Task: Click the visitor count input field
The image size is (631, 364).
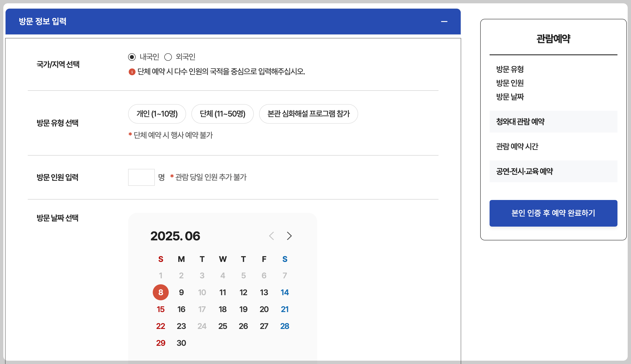Action: point(141,177)
